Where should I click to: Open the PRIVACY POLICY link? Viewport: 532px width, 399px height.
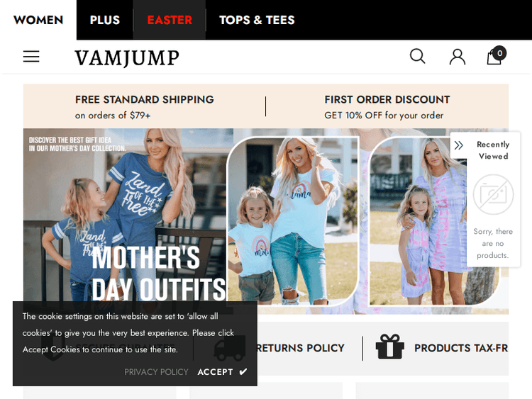point(156,372)
